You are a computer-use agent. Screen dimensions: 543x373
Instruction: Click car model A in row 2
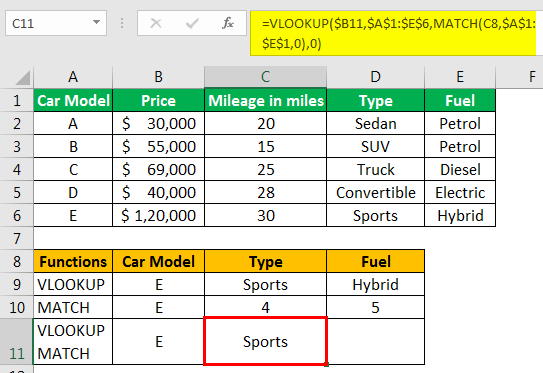coord(73,123)
